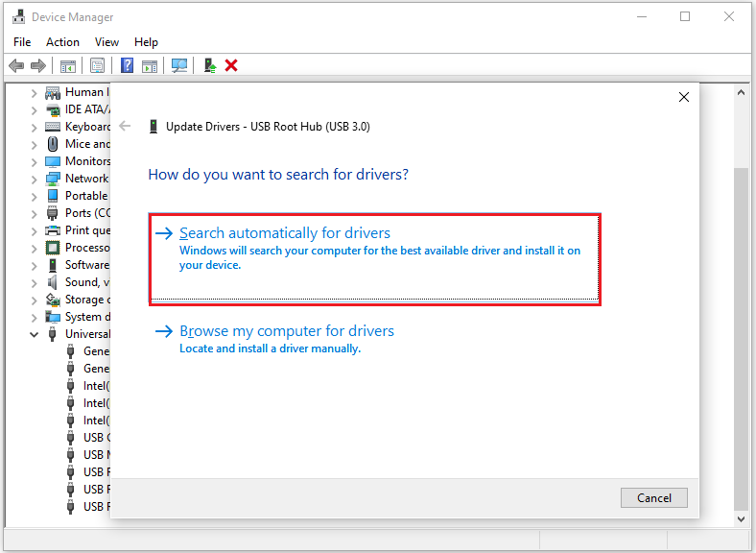
Task: Click the show/hide console tree toolbar icon
Action: (68, 65)
